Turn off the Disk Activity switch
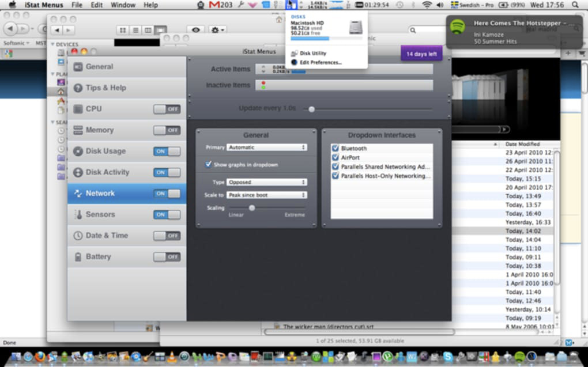The width and height of the screenshot is (588, 367). [x=167, y=172]
